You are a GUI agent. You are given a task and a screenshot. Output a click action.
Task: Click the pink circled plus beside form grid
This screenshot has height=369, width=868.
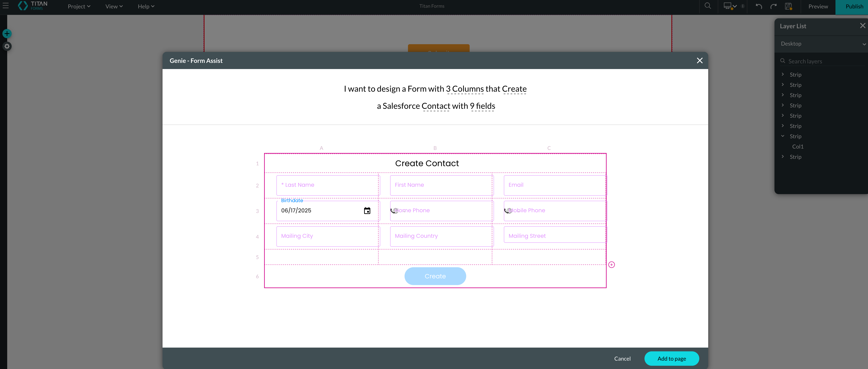(611, 265)
